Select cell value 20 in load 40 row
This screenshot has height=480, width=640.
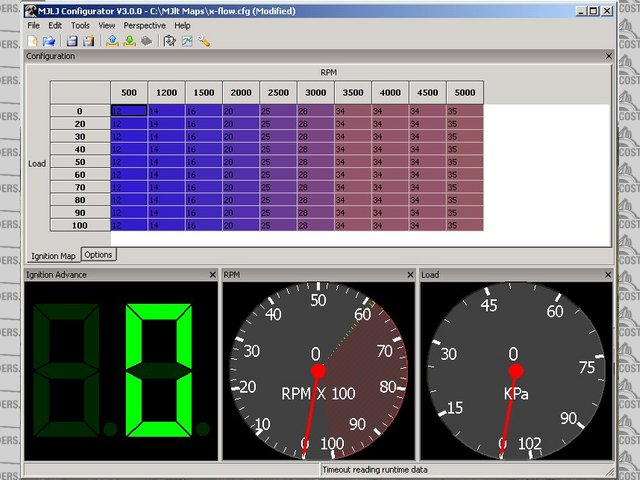[241, 149]
